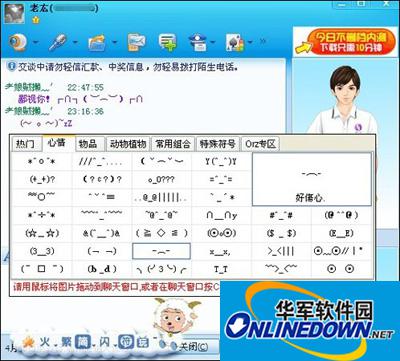Pick the (b_d) emoticon
The width and height of the screenshot is (400, 361).
pos(102,269)
